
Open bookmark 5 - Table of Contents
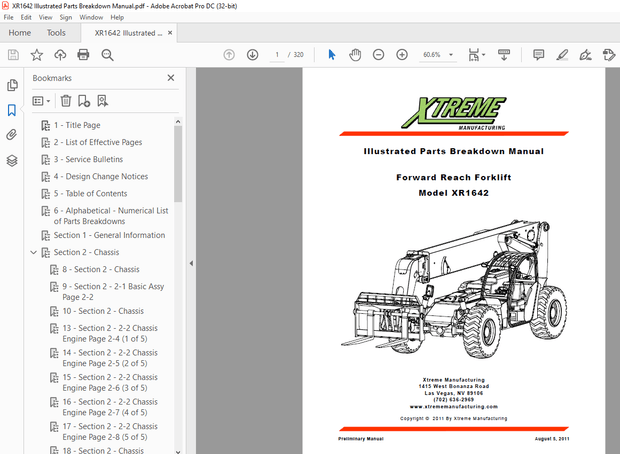90,193
